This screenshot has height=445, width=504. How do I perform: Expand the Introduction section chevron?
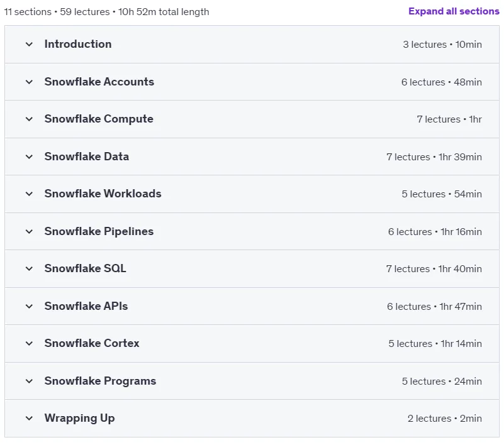(29, 44)
